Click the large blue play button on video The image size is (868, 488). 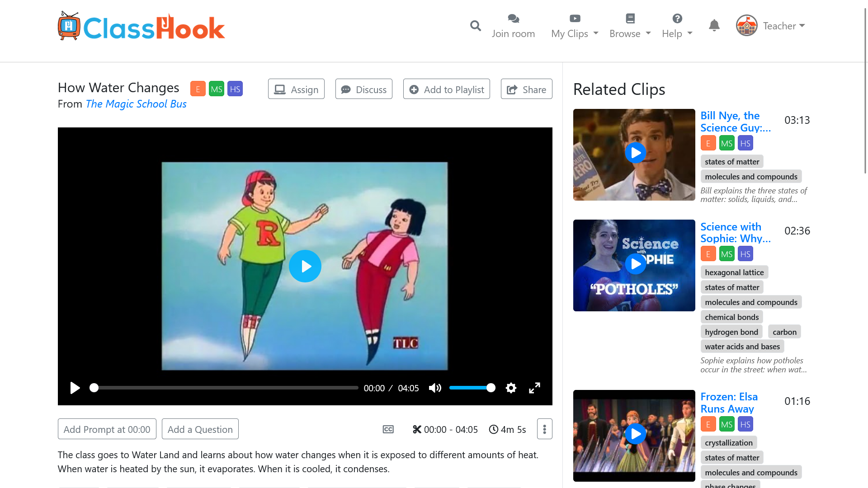(x=305, y=266)
